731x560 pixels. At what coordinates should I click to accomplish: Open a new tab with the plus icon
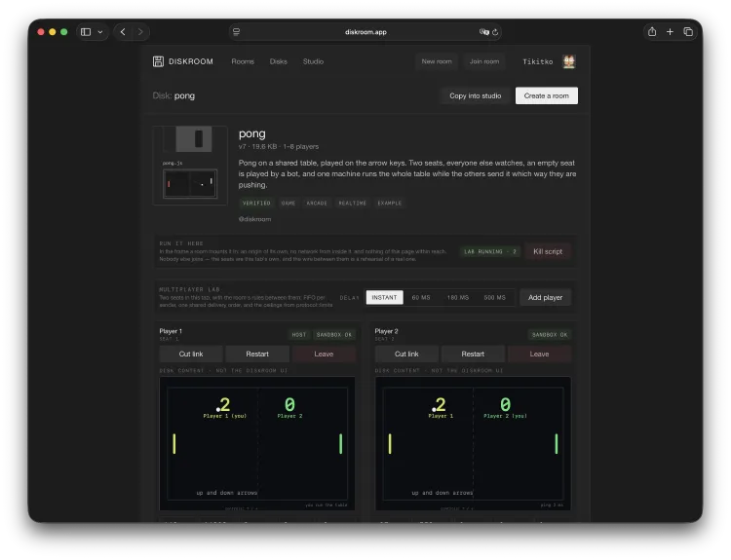[x=670, y=32]
